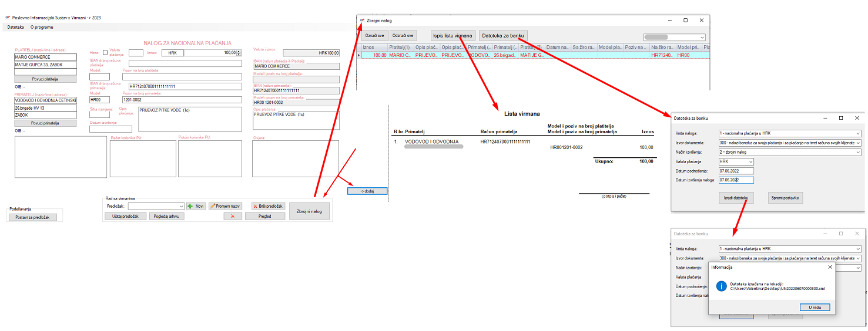Click the green plus Novi button
This screenshot has height=331, width=868.
(196, 207)
